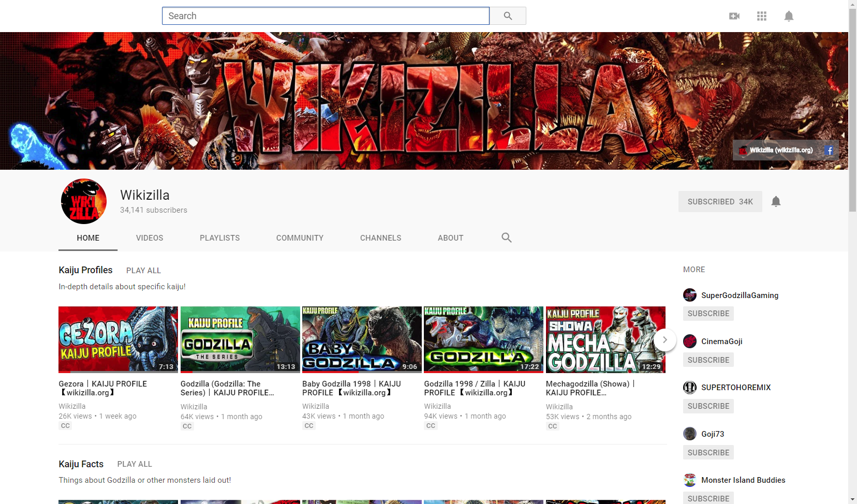Viewport: 857px width, 504px height.
Task: Open the Showa Mechagodzilla thumbnail
Action: pos(605,339)
